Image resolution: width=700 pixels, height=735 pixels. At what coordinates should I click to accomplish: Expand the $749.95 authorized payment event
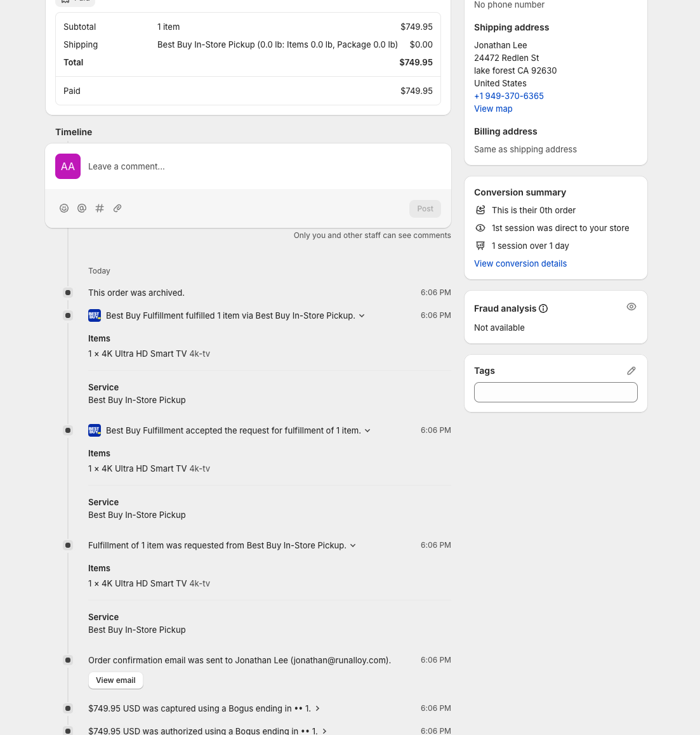pyautogui.click(x=324, y=731)
